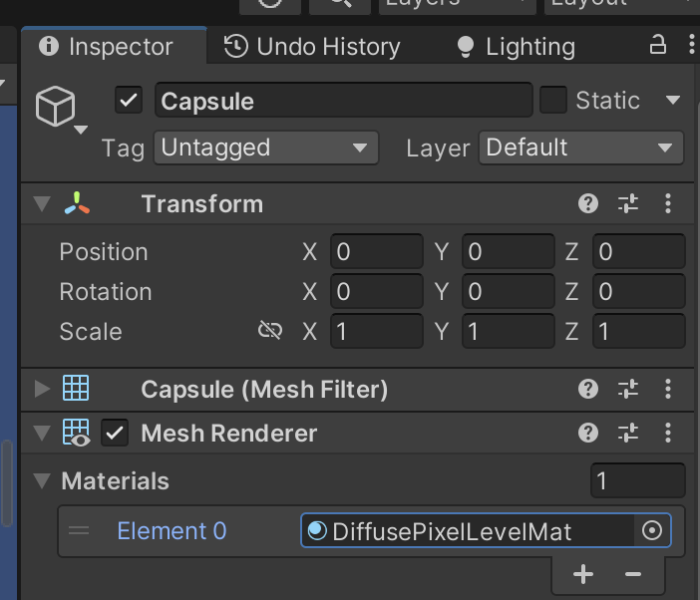Open Mesh Renderer options menu

668,433
